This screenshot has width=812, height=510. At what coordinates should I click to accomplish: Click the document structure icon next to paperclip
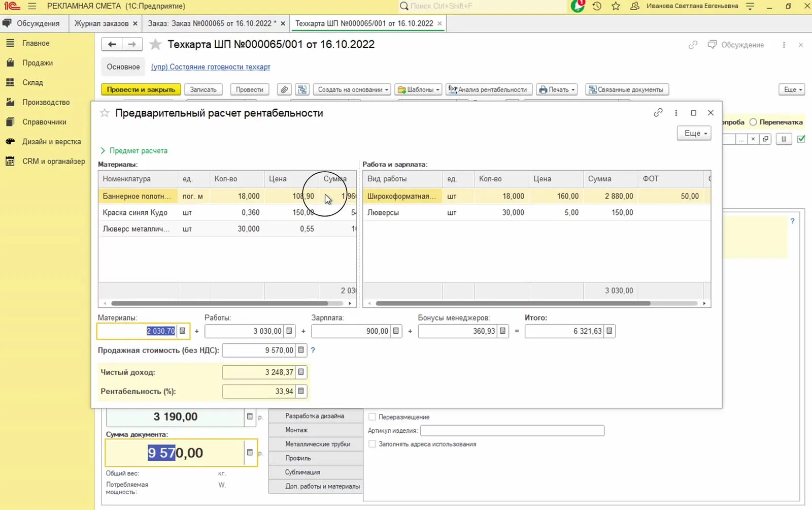tap(302, 89)
